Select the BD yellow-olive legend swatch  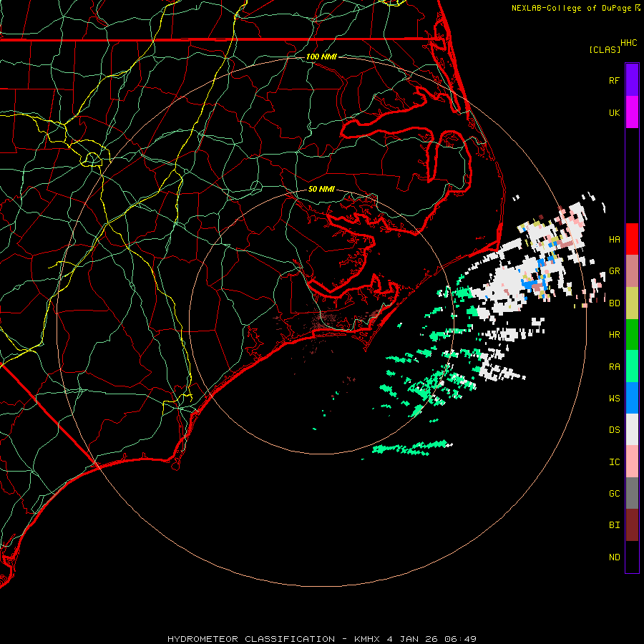[632, 303]
